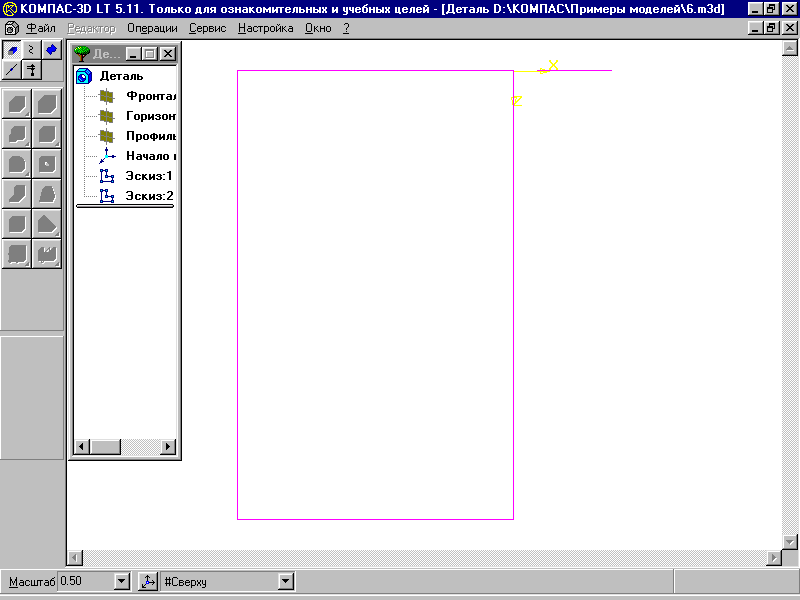Switch to the measurements panel button
The width and height of the screenshot is (800, 600).
[x=32, y=70]
